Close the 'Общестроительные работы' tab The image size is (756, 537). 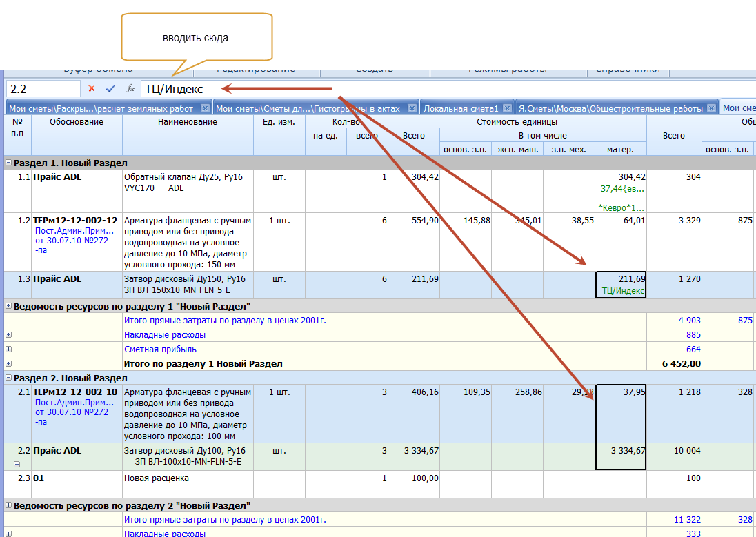(711, 108)
